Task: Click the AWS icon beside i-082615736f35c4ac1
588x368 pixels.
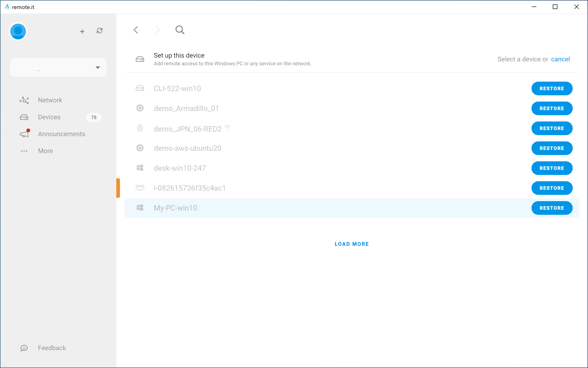Action: click(x=140, y=187)
